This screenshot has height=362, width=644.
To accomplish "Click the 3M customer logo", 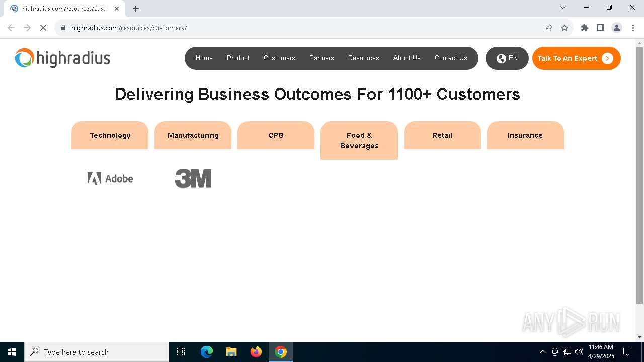I will point(193,178).
